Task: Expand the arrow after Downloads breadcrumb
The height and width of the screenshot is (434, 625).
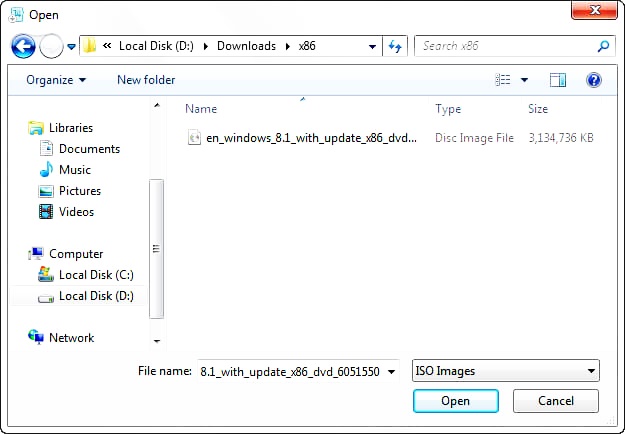Action: [x=288, y=46]
